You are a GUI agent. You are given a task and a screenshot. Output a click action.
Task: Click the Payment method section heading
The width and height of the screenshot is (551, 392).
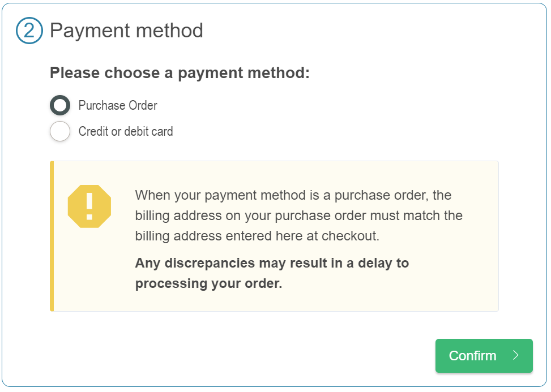tap(125, 31)
